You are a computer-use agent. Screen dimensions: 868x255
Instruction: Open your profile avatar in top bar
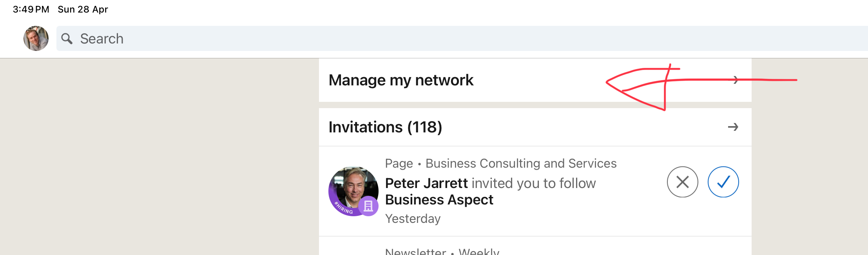click(36, 38)
